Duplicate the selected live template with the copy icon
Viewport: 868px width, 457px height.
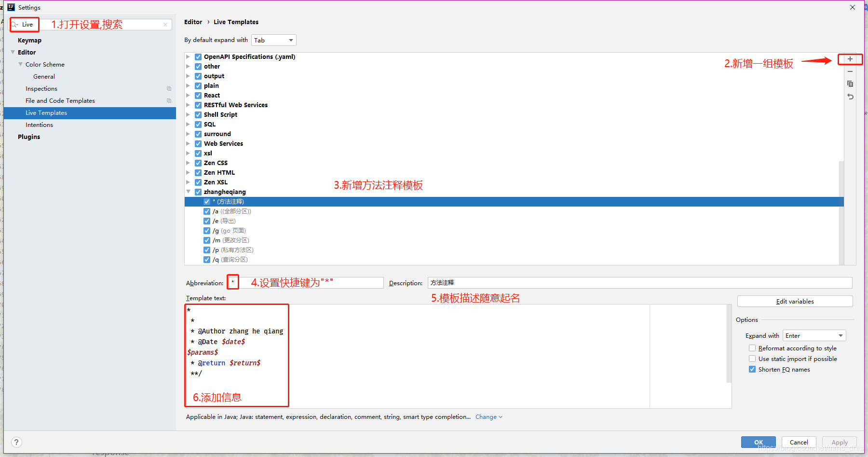(x=850, y=83)
